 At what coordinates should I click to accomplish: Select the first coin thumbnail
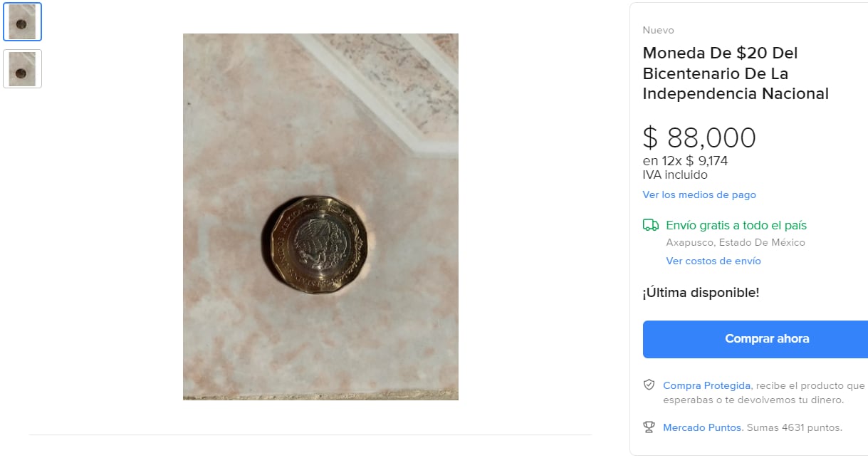point(22,22)
